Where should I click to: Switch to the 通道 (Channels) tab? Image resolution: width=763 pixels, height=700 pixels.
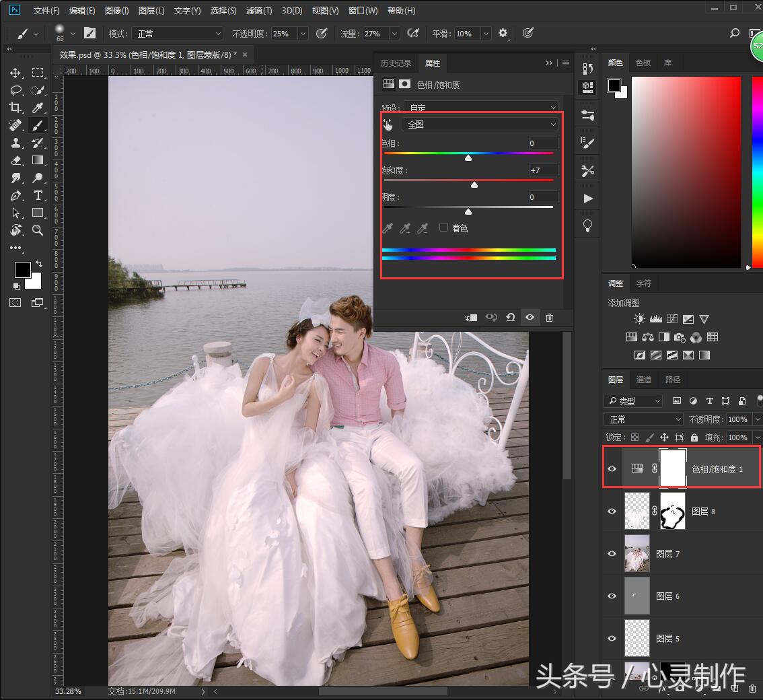coord(643,379)
